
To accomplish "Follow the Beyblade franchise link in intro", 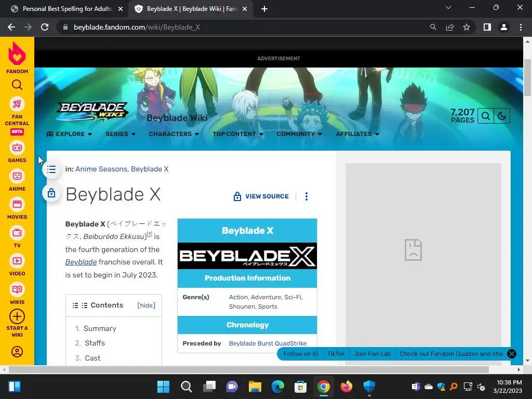I will 81,262.
